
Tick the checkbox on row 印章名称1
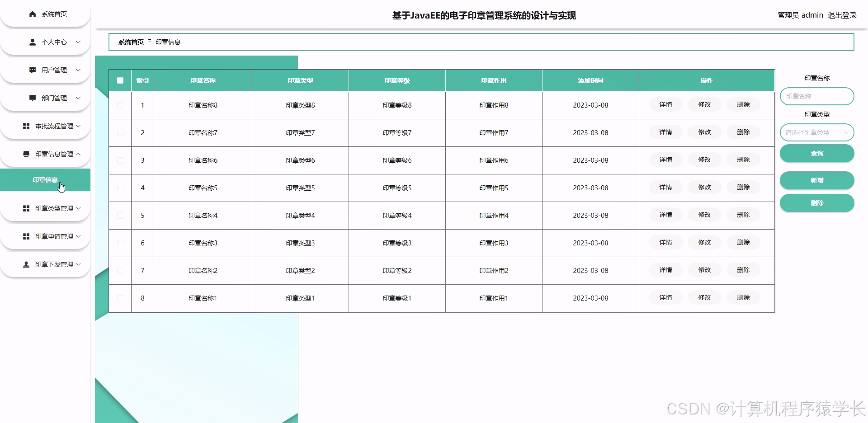[x=120, y=298]
